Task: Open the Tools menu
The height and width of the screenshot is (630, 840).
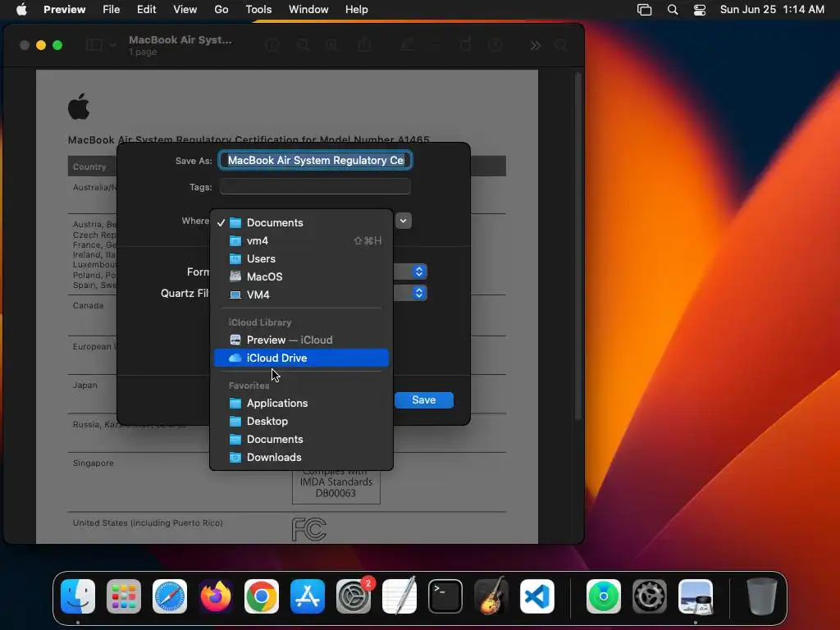Action: (258, 10)
